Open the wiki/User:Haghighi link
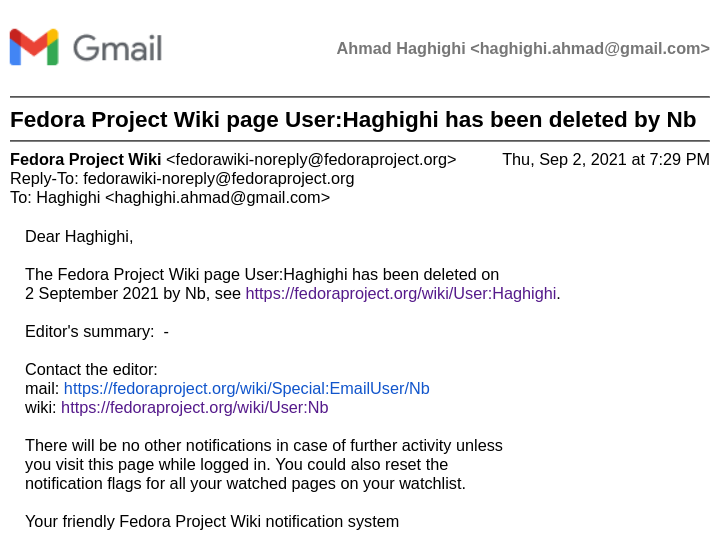720x558 pixels. coord(400,293)
